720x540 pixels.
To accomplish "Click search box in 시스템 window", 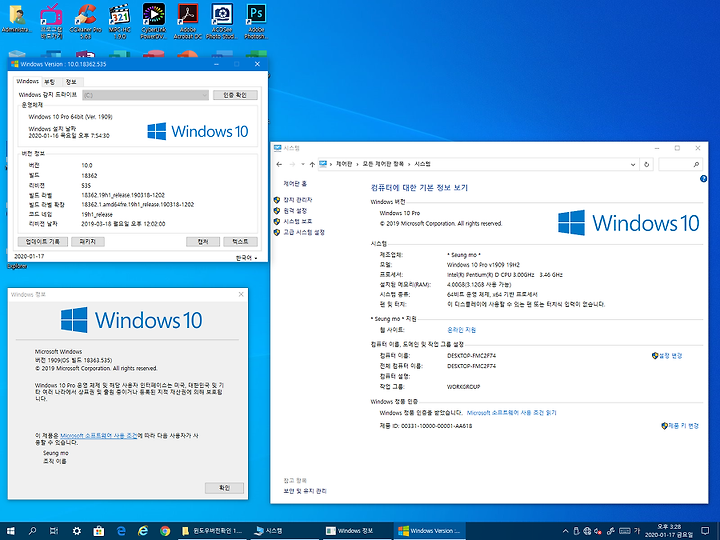I will coord(681,164).
